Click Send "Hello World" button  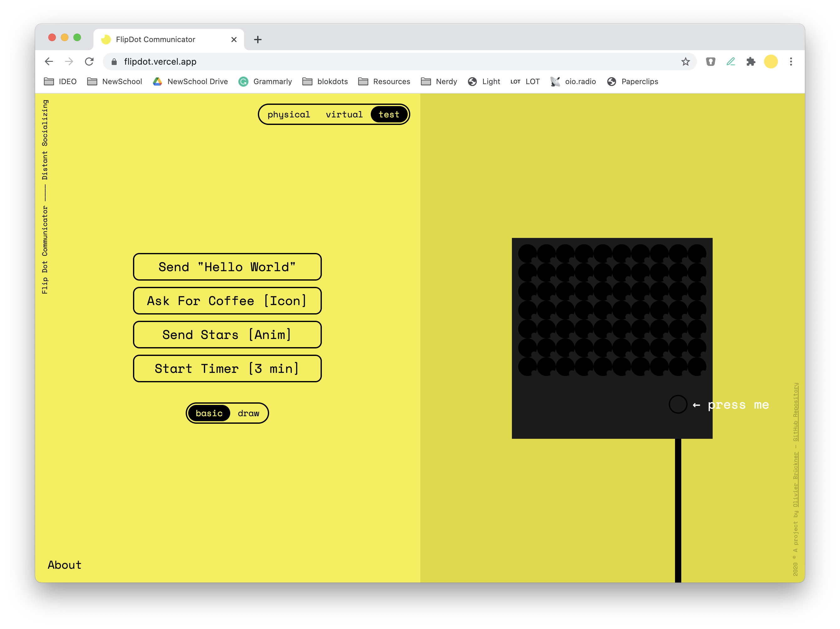[227, 267]
